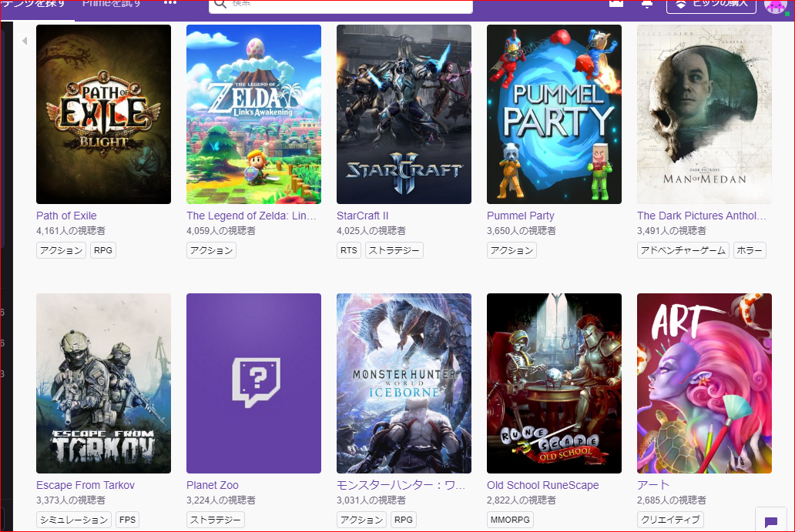Click the Planet Zoo title link

[x=213, y=485]
